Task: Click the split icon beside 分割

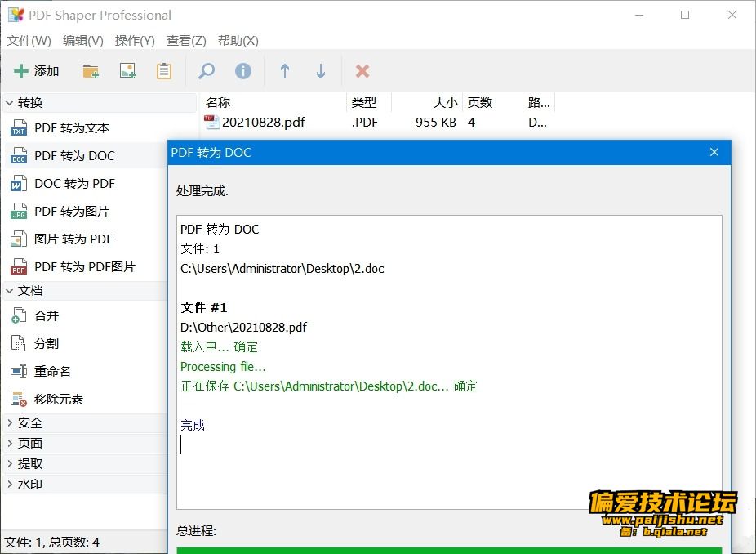Action: pos(19,344)
